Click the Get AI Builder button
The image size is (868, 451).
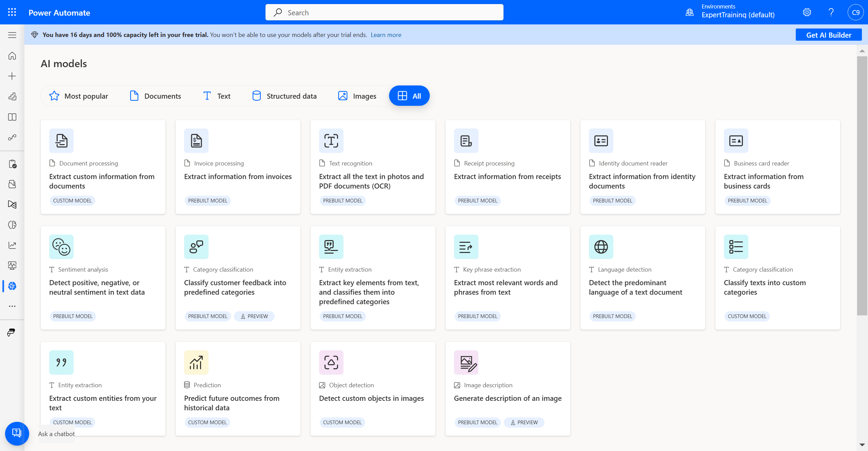(828, 35)
